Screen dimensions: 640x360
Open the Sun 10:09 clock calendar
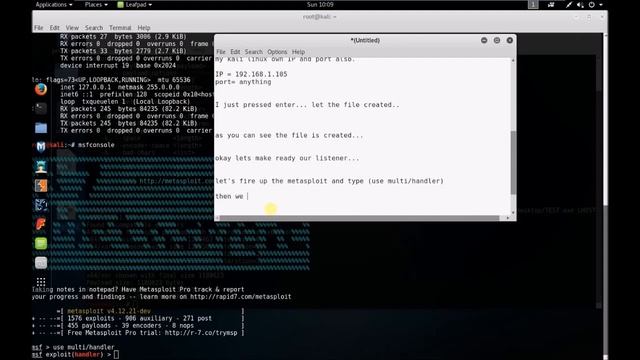pyautogui.click(x=320, y=5)
